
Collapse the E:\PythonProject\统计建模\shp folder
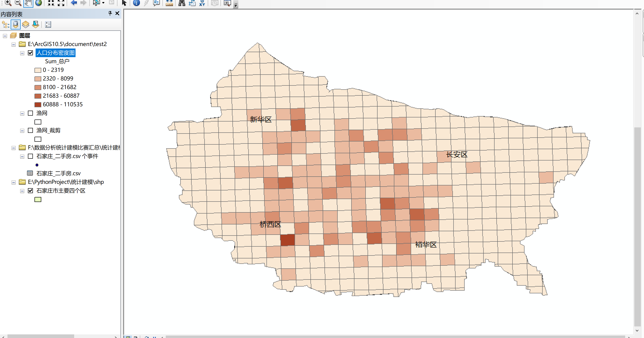14,182
